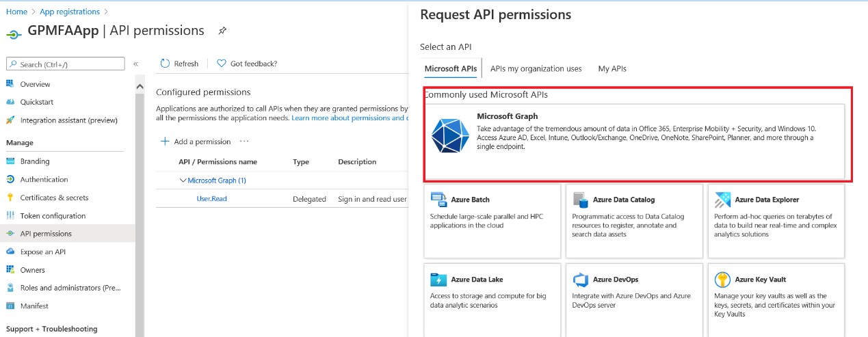Click the Expose an API cloud icon

(x=10, y=252)
